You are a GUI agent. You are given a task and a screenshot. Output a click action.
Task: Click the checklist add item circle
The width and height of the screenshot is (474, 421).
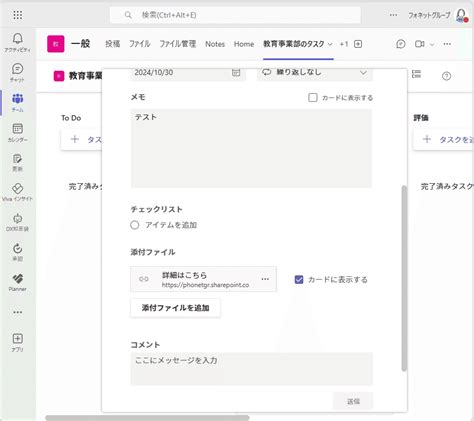(x=135, y=225)
